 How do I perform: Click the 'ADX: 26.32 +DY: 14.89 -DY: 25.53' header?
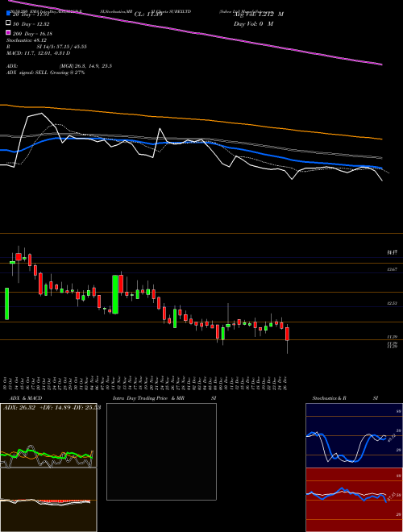tap(52, 408)
